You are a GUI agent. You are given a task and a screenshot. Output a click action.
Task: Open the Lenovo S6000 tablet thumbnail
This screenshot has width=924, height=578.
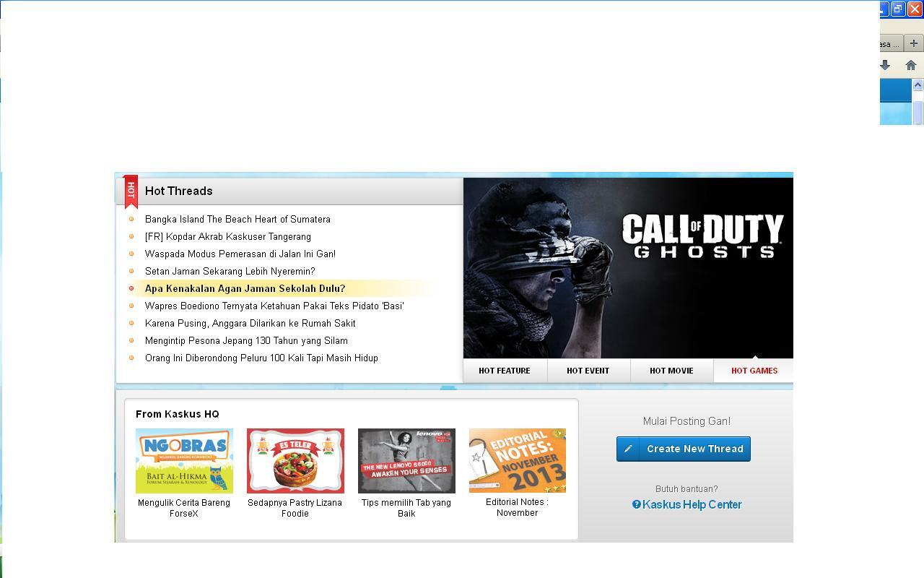tap(406, 461)
